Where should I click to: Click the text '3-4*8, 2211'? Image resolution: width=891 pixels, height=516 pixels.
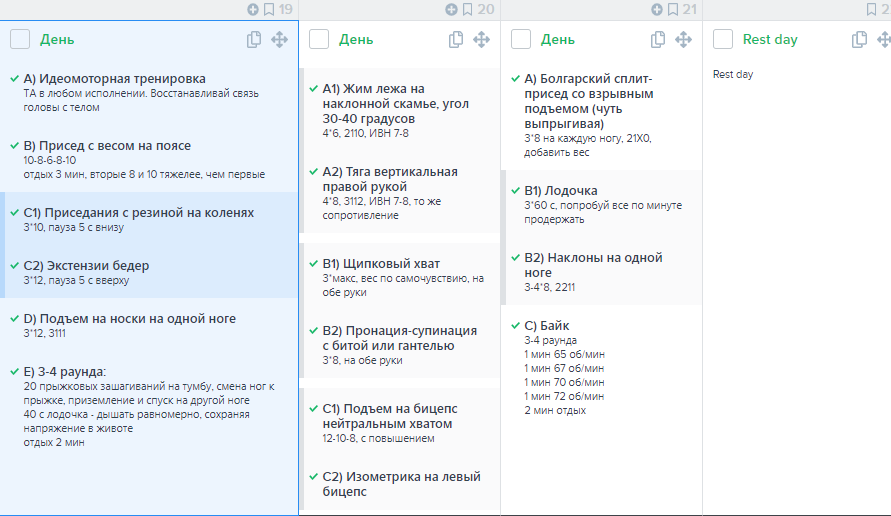click(549, 287)
